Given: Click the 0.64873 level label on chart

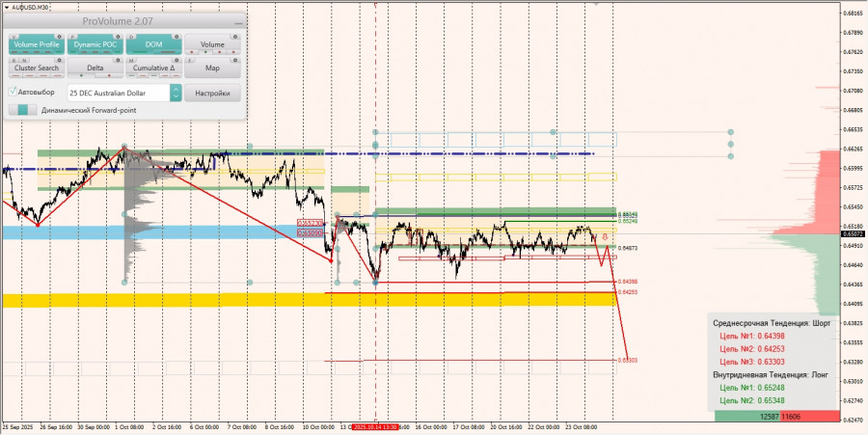Looking at the screenshot, I should click(x=628, y=249).
